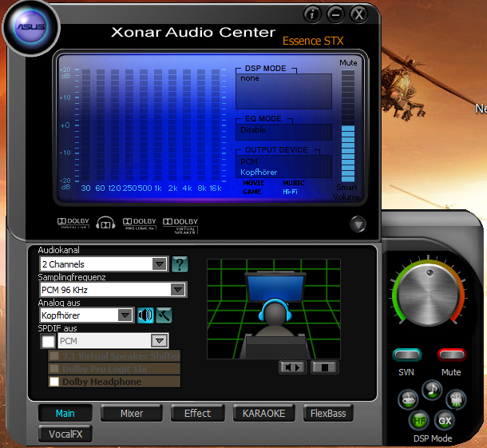The width and height of the screenshot is (487, 448).
Task: Click the Dolby Pro Logic IIx logo
Action: [x=140, y=224]
